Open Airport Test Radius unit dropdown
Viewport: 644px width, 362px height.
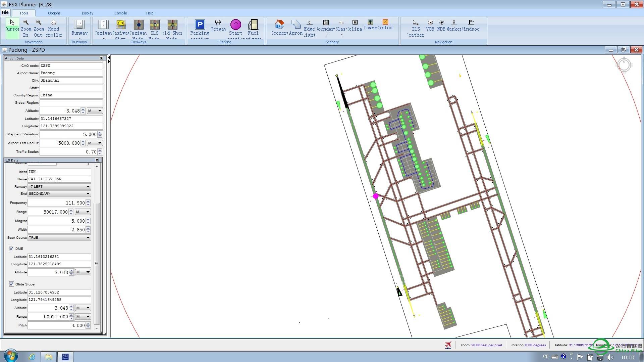tap(95, 143)
